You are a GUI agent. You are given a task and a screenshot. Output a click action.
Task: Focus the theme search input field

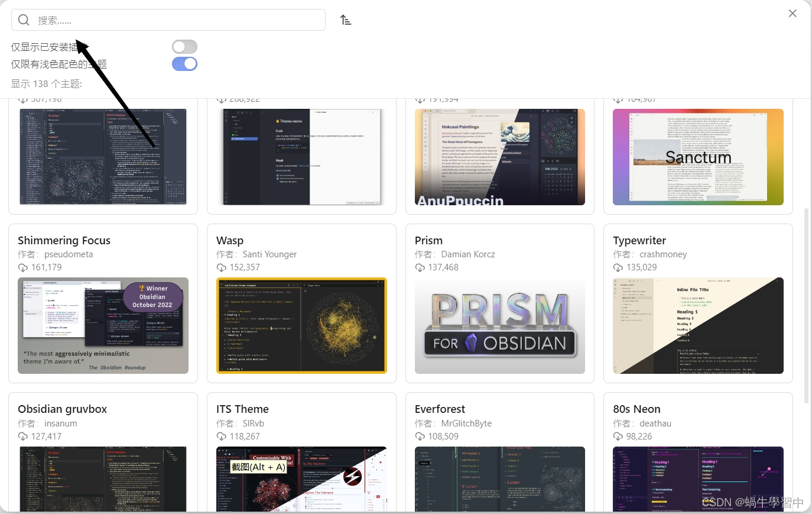click(168, 20)
